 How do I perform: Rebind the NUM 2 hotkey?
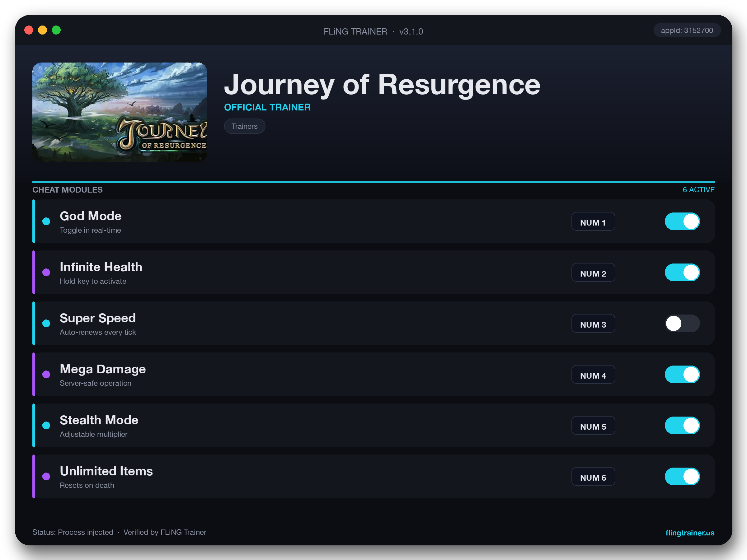click(593, 273)
